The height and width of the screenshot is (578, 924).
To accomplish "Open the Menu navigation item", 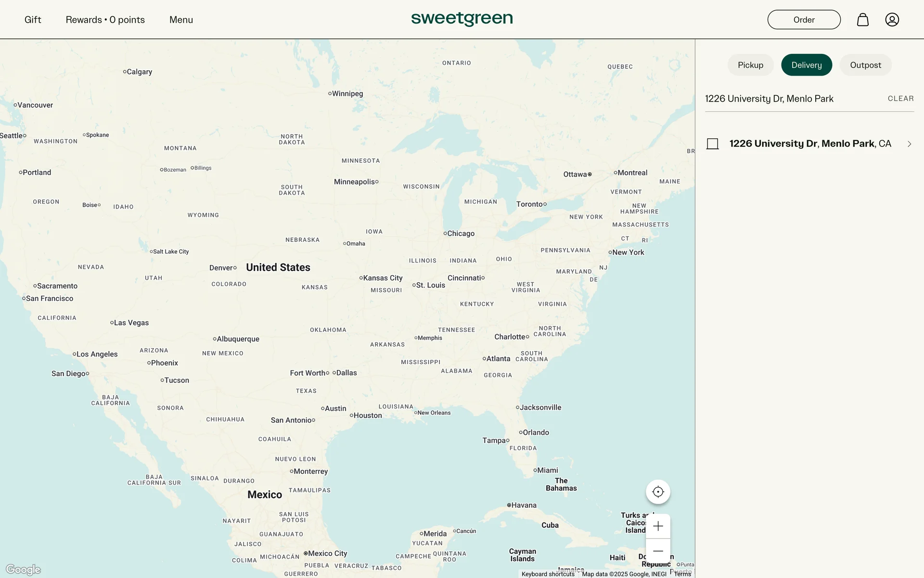I will coord(181,20).
